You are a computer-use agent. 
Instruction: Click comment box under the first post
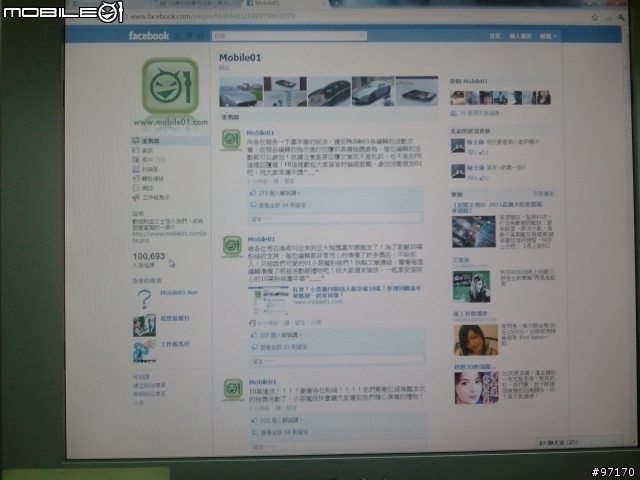[336, 219]
